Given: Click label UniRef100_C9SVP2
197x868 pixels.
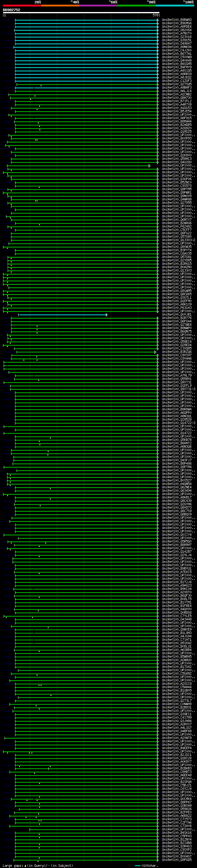Looking at the screenshot, I should 177,850.
